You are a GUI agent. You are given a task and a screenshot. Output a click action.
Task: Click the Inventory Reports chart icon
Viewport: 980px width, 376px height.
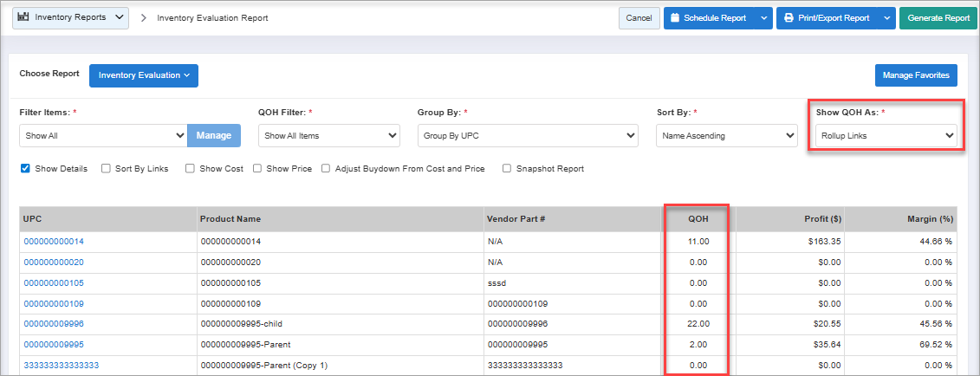tap(23, 17)
